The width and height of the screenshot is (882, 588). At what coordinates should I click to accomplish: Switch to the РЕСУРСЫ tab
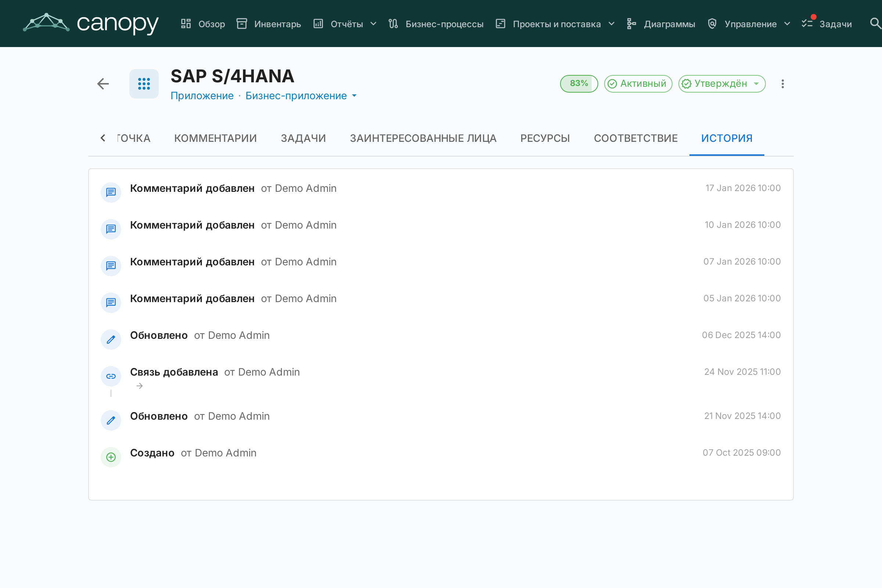point(545,139)
